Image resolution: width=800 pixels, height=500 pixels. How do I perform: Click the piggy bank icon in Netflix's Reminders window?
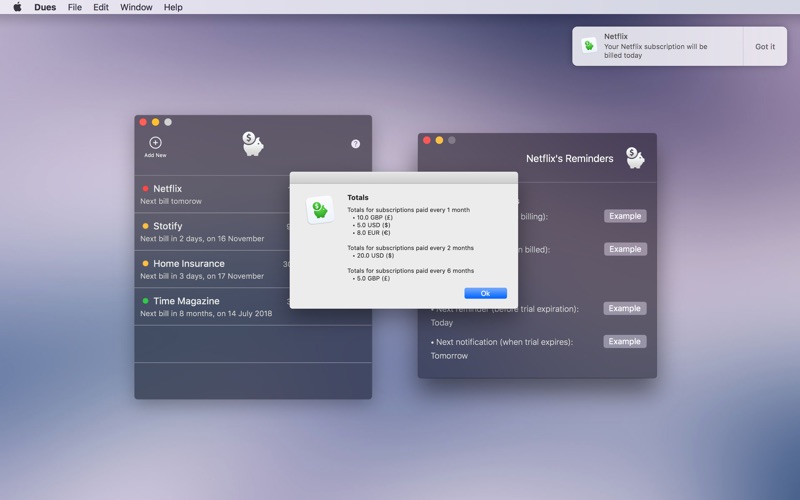click(x=635, y=158)
